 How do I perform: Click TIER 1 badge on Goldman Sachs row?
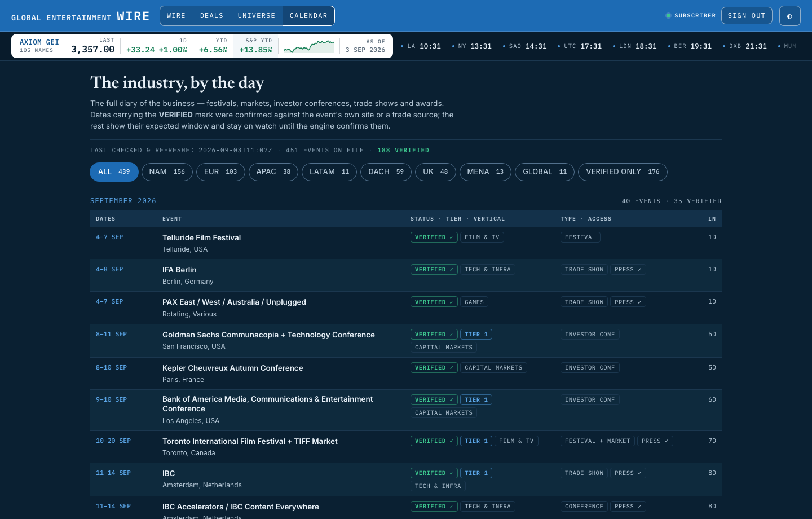click(476, 335)
